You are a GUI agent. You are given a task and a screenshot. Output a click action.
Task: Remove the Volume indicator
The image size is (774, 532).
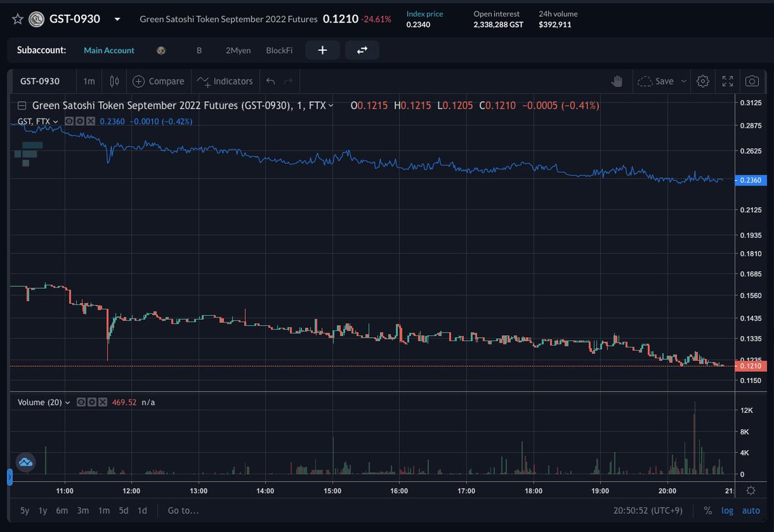click(x=102, y=402)
